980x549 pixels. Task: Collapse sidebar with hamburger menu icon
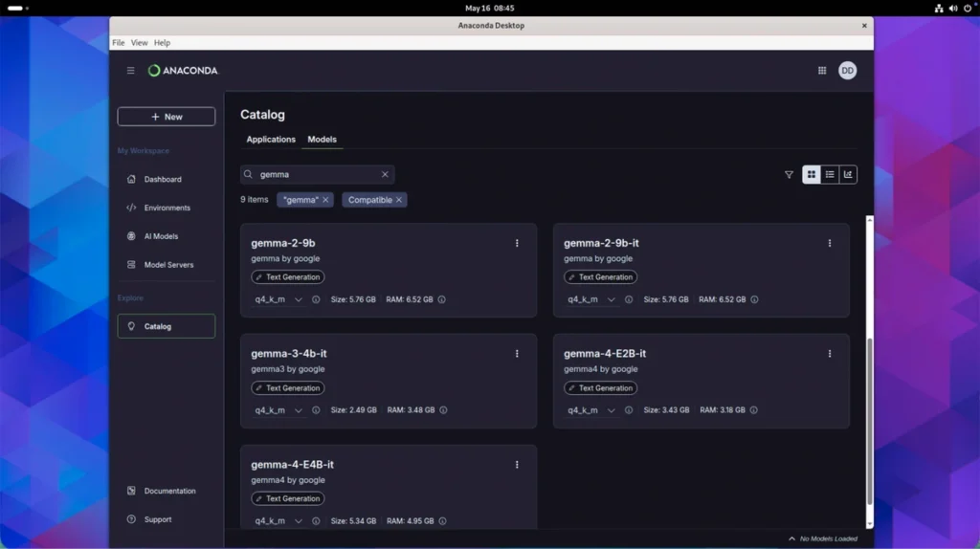click(x=130, y=71)
